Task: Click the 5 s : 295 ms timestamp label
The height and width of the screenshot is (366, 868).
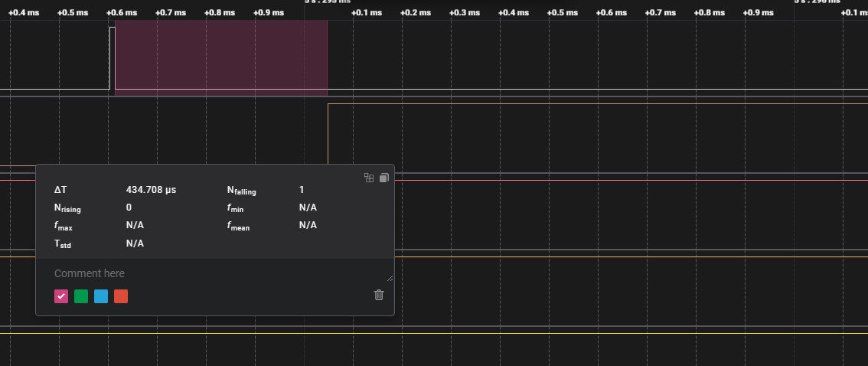Action: 327,2
